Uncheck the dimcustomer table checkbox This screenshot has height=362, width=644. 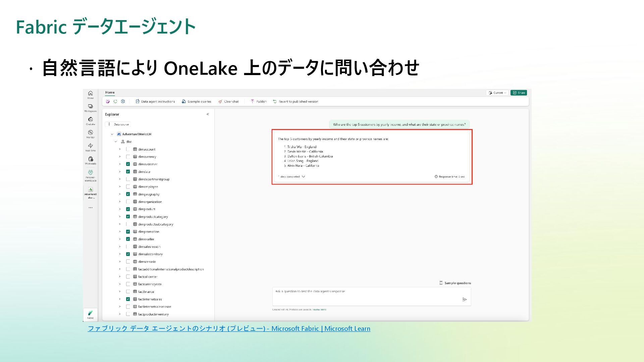click(128, 164)
